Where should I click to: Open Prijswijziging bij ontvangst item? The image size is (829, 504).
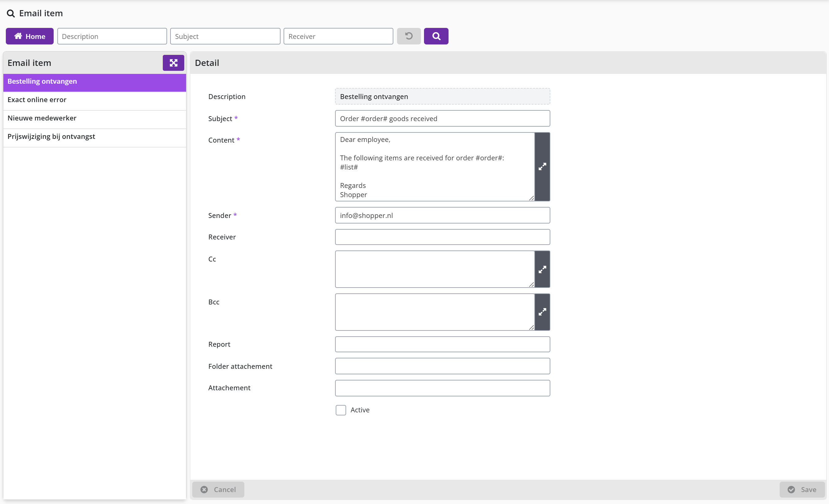[94, 138]
